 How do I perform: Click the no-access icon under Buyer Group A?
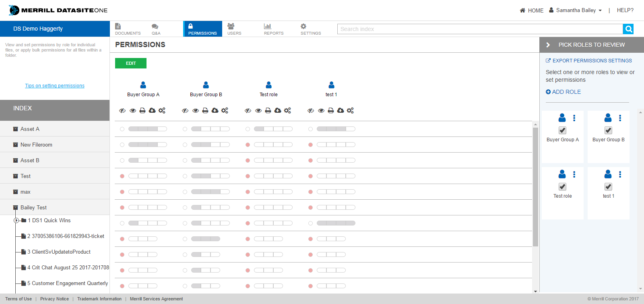pos(122,110)
